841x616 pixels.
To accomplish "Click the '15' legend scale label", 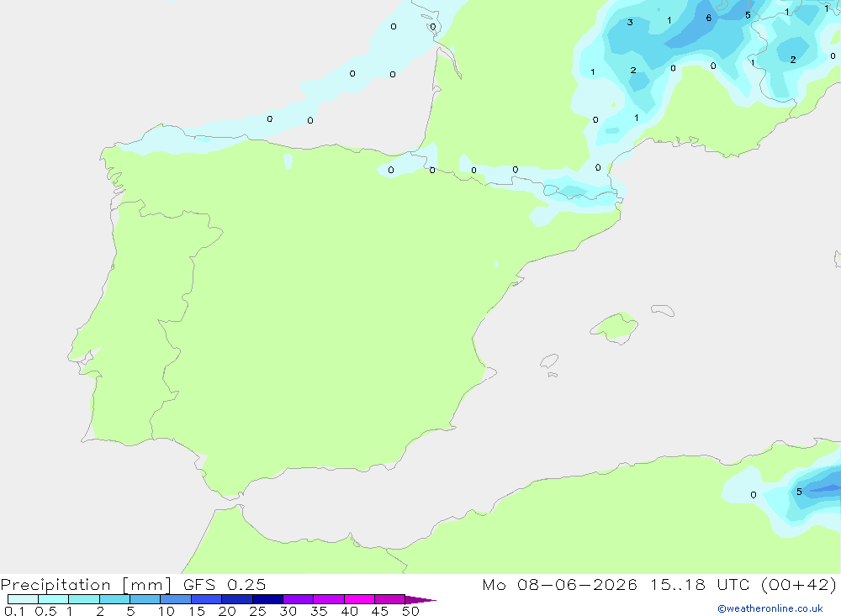I will pyautogui.click(x=197, y=611).
